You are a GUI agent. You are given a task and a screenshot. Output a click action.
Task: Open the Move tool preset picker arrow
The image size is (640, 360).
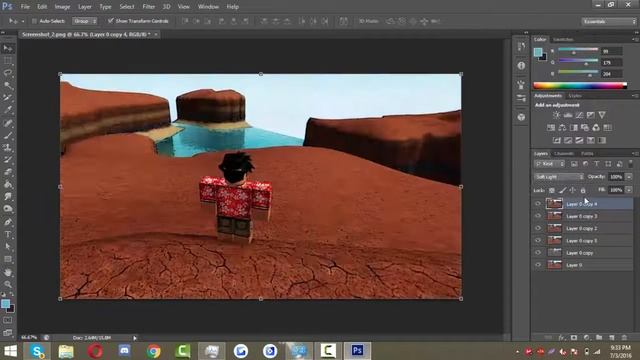tap(23, 21)
